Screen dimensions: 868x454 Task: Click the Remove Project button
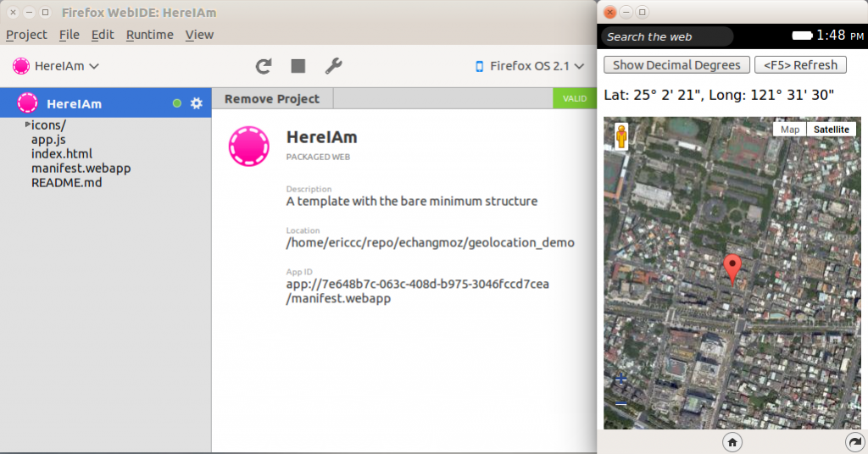click(272, 99)
